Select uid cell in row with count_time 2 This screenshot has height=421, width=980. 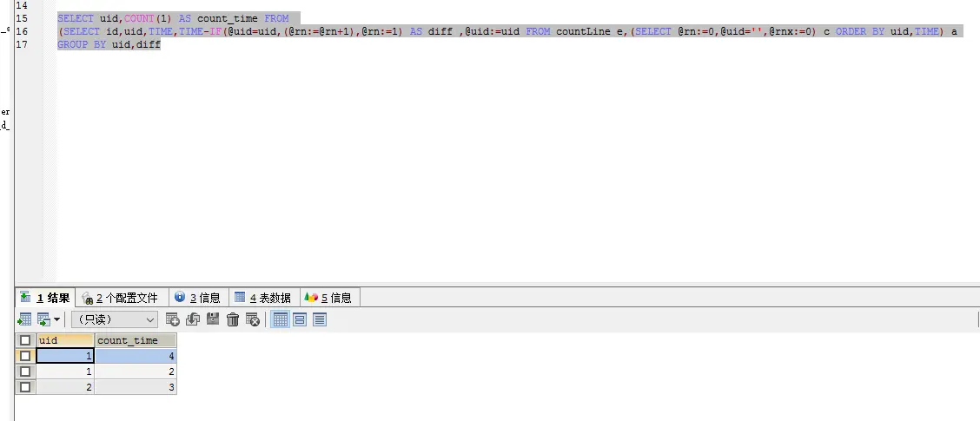(65, 372)
